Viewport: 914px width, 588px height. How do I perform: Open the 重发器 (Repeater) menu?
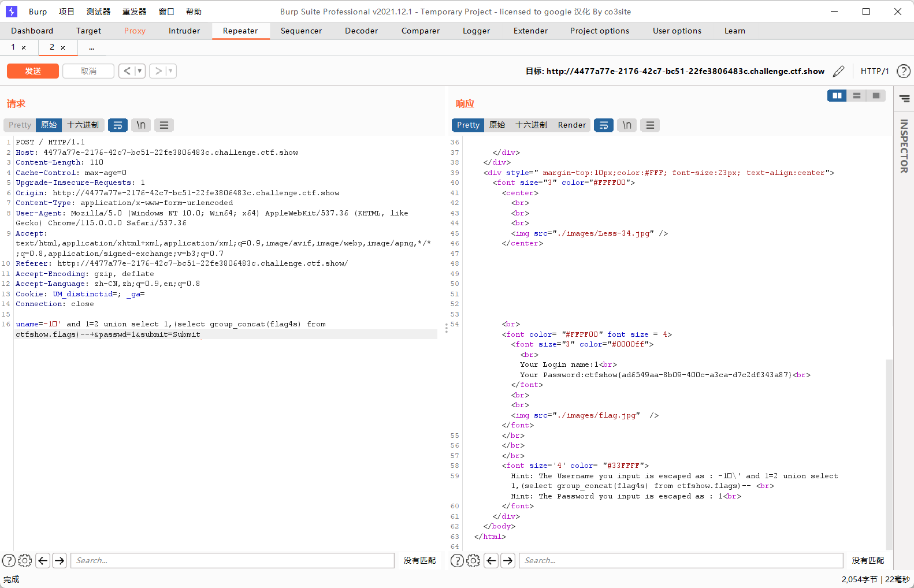click(134, 12)
